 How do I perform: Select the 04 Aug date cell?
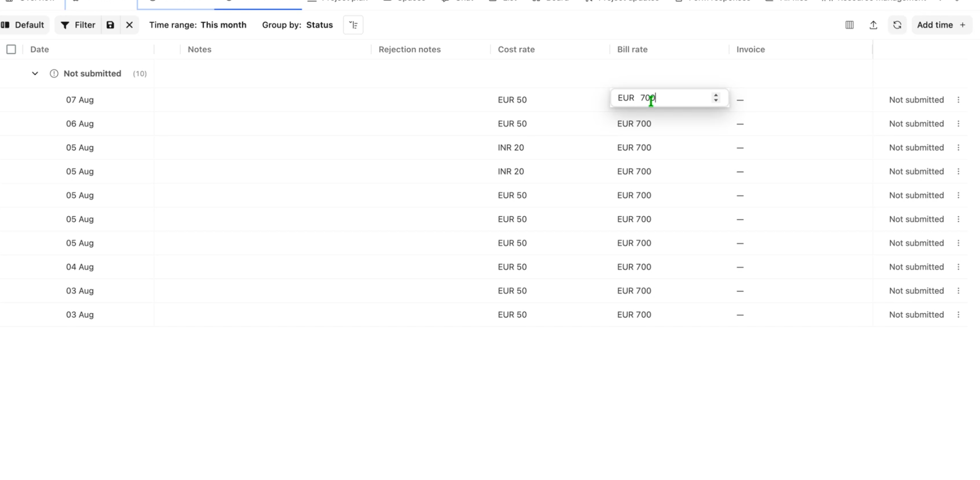pos(80,267)
